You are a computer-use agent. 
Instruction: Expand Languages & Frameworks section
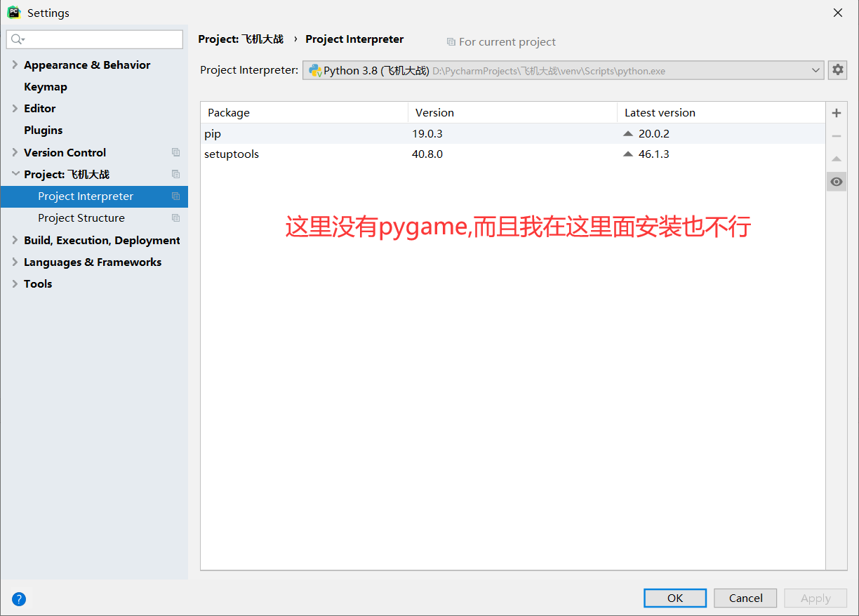[x=15, y=262]
